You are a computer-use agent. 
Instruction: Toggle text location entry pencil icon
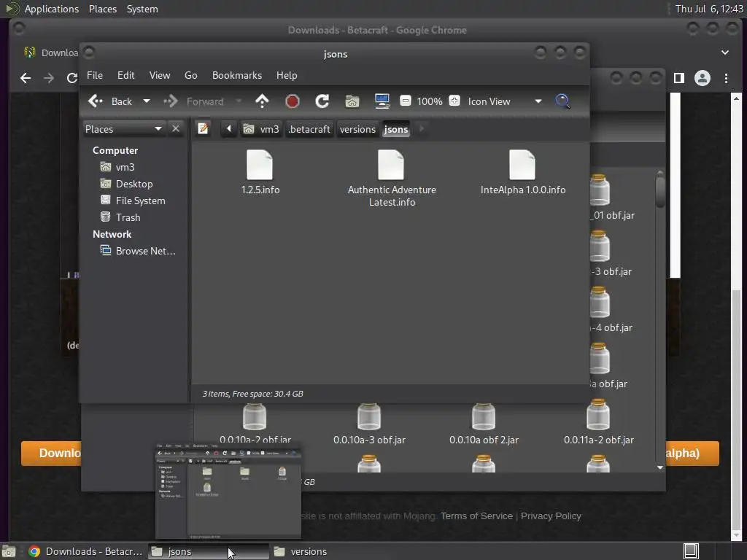203,128
